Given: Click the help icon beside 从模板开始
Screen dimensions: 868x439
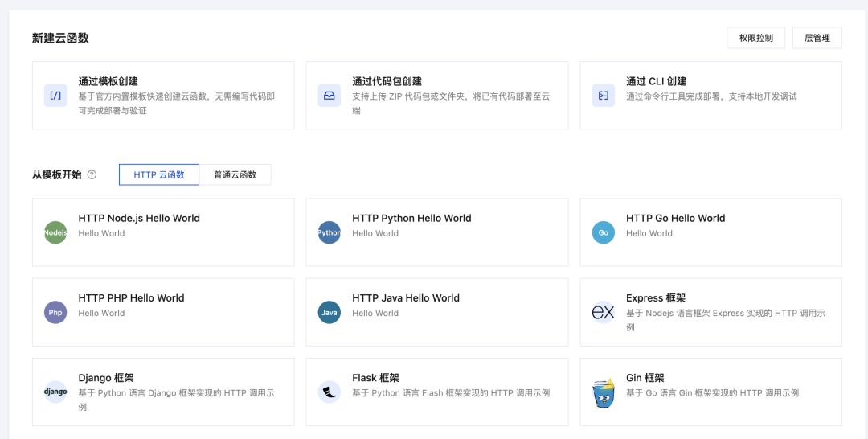Looking at the screenshot, I should (x=92, y=175).
